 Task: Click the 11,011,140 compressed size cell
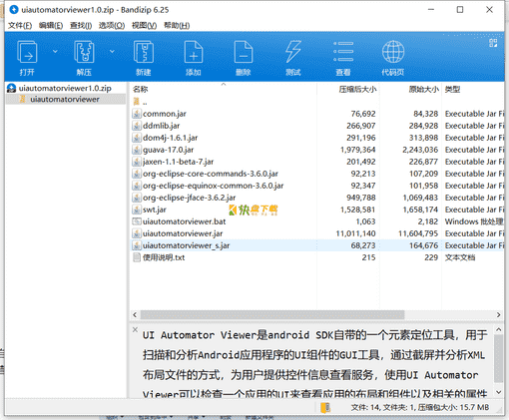click(x=355, y=233)
